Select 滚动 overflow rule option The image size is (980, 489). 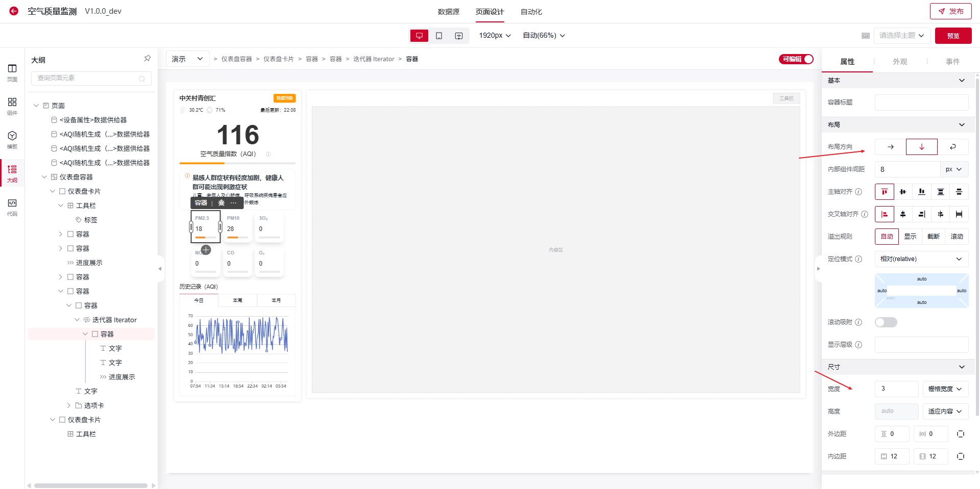[957, 237]
